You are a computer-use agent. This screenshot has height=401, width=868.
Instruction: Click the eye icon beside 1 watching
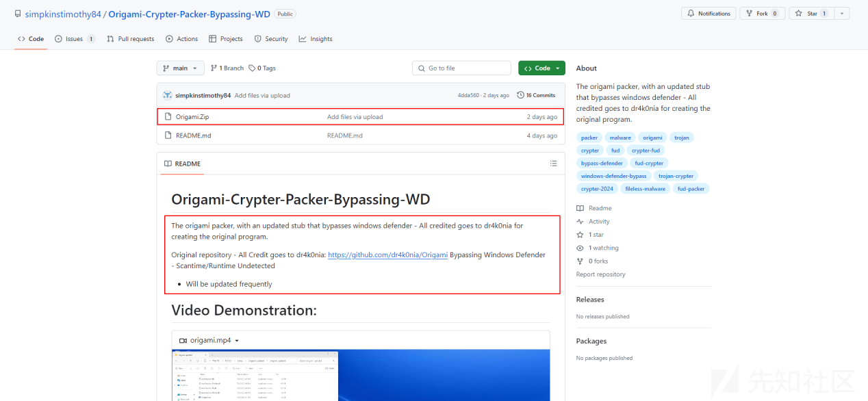tap(580, 248)
